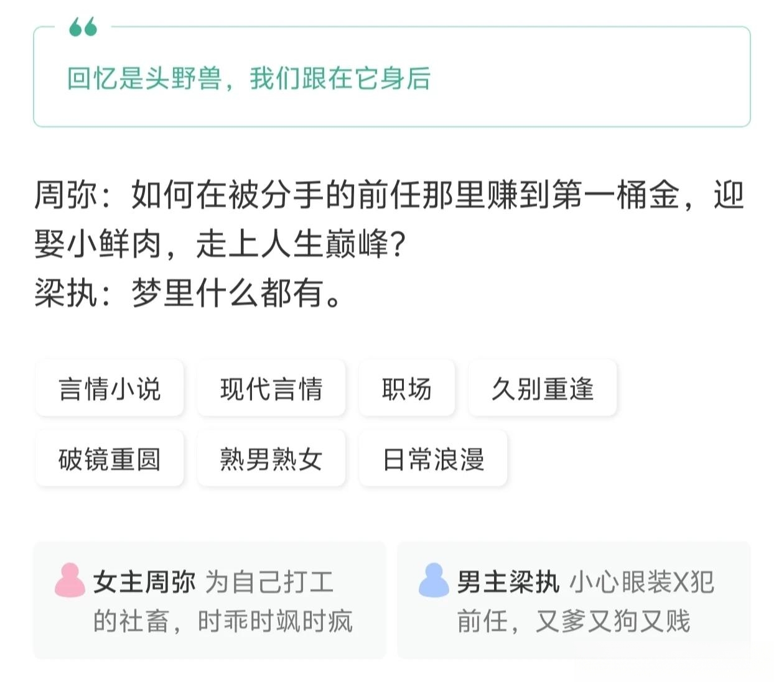The width and height of the screenshot is (784, 689).
Task: Select the 现代言情 tag
Action: (x=271, y=389)
